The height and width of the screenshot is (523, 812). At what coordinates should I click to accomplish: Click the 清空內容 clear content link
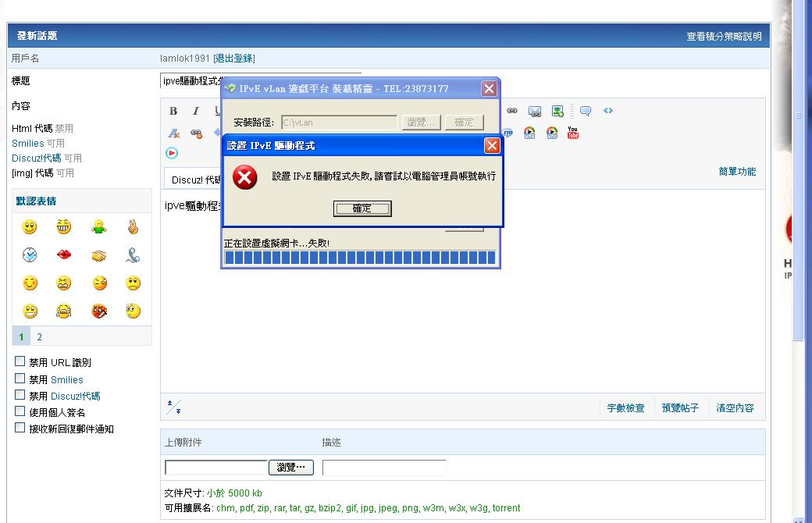point(735,408)
